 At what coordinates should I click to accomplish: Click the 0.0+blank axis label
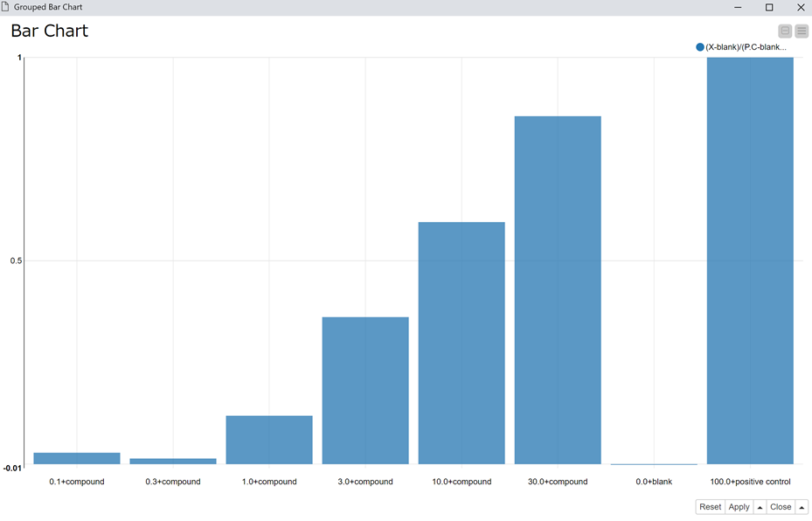(x=654, y=482)
